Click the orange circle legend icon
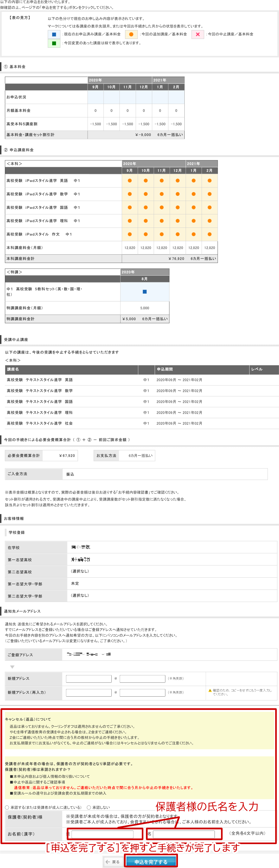Screen dimensions: 279x868 pyautogui.click(x=131, y=34)
